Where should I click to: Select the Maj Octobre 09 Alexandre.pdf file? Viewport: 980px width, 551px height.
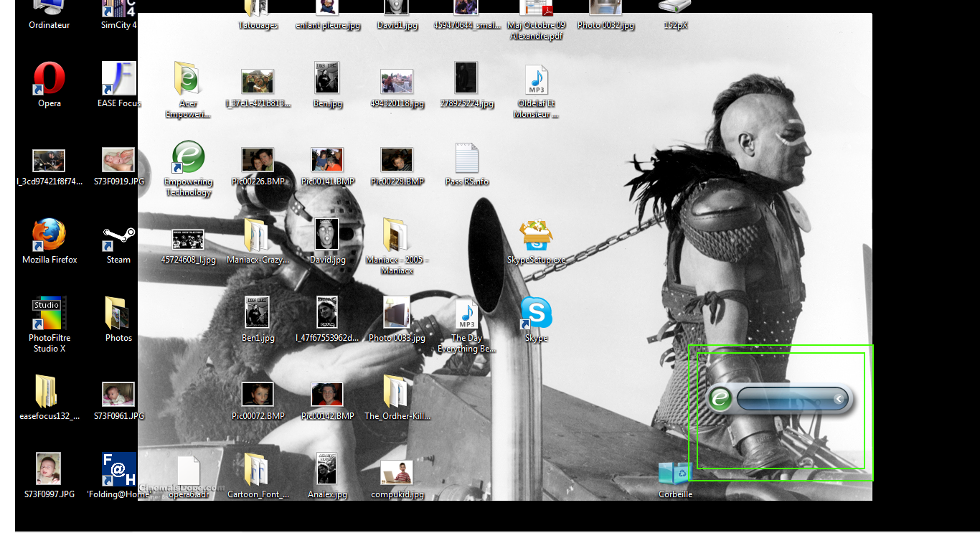pos(536,8)
